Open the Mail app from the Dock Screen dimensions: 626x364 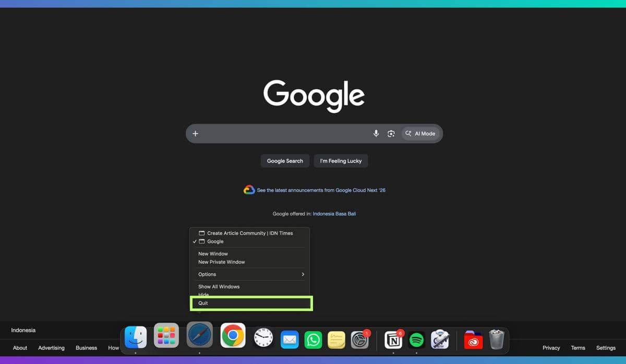tap(290, 338)
